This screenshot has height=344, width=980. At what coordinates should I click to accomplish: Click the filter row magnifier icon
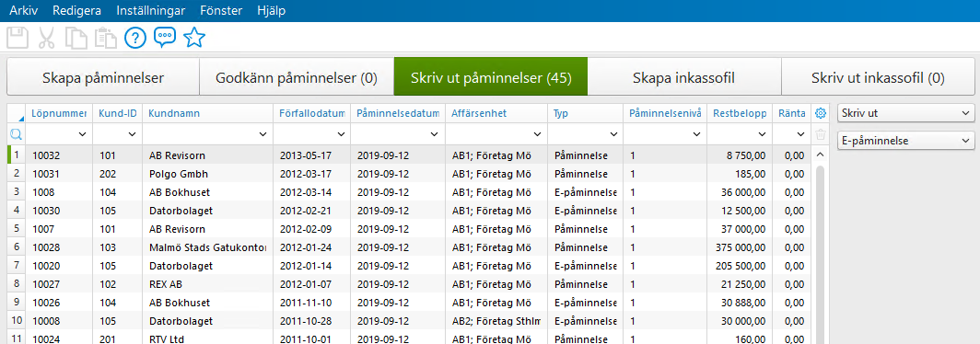click(17, 133)
